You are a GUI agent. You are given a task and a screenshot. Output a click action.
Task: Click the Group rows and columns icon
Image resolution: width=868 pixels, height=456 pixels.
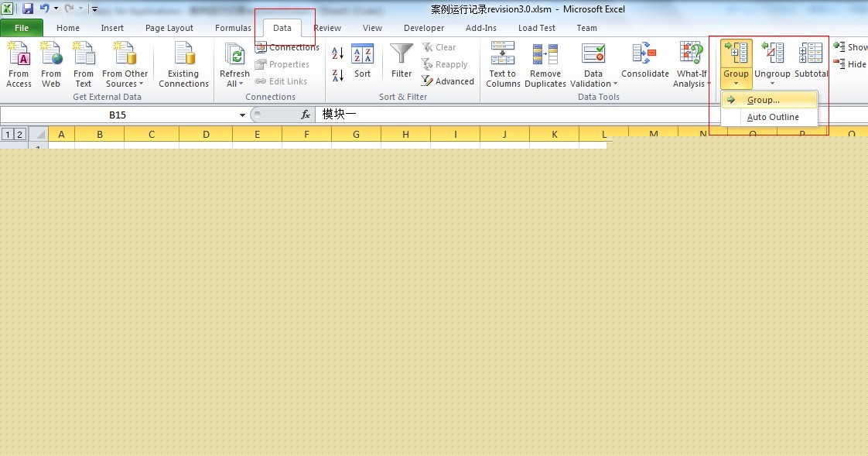[x=736, y=53]
